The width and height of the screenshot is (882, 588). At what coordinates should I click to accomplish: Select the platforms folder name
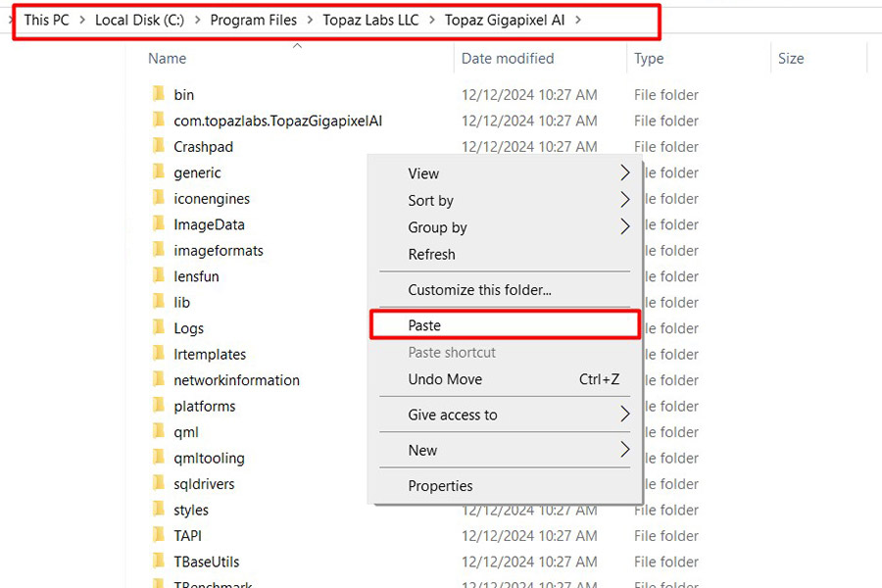(205, 407)
